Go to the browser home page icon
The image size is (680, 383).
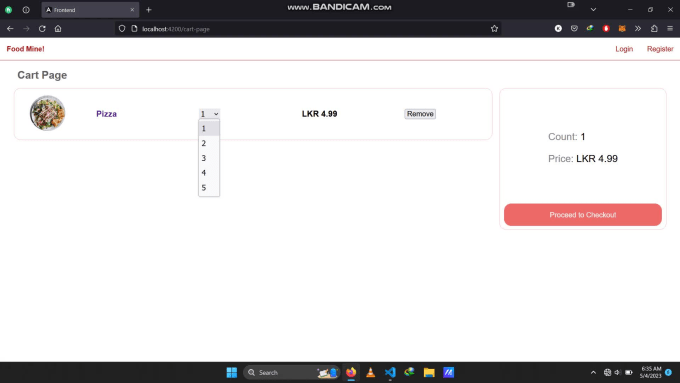pyautogui.click(x=58, y=29)
